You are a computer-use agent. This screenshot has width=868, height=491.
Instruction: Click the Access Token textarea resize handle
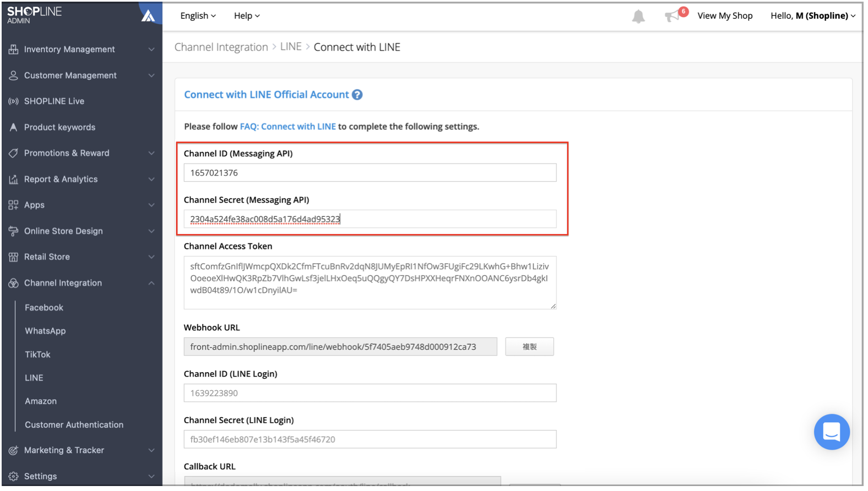[553, 306]
